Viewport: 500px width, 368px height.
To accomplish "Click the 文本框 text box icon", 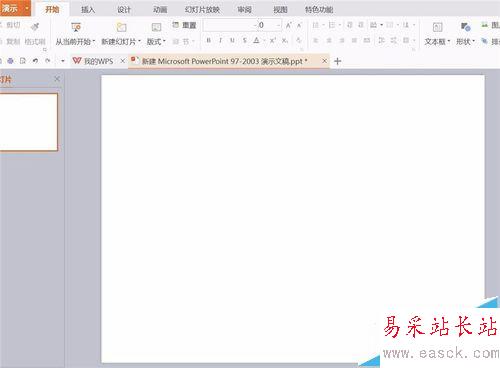I will (437, 27).
